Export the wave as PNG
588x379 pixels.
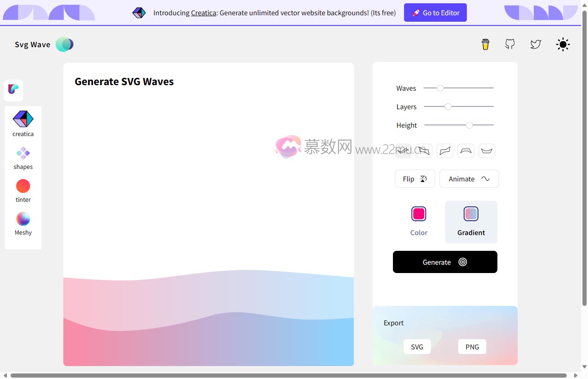[x=472, y=346]
